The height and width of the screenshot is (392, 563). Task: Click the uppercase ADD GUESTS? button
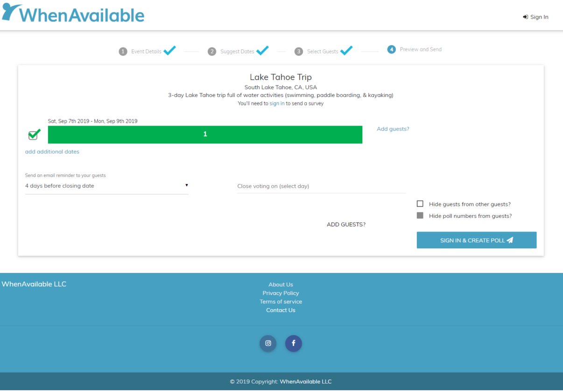[x=346, y=224]
